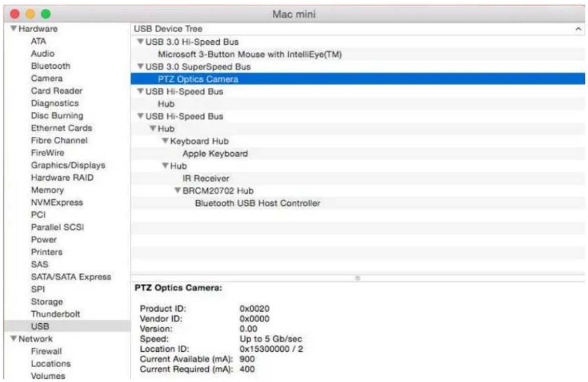The height and width of the screenshot is (382, 588).
Task: Select Diagnostics in the sidebar
Action: tap(55, 103)
